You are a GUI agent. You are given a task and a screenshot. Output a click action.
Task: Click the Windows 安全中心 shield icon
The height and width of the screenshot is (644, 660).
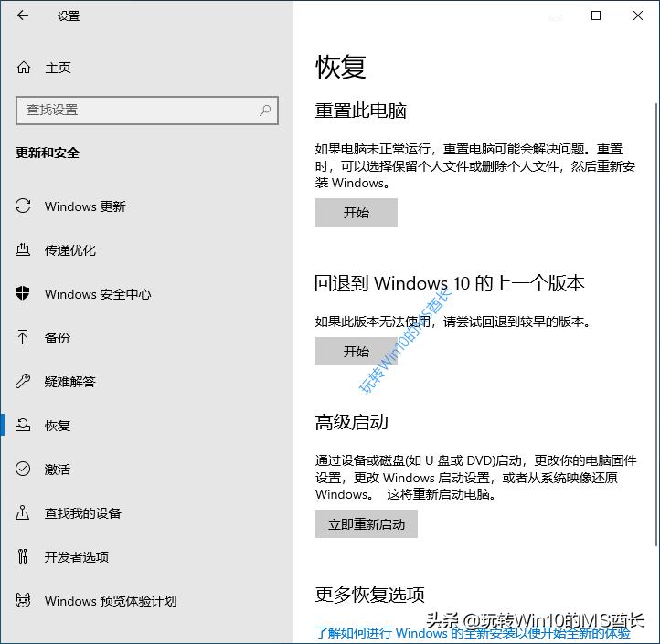click(x=23, y=293)
